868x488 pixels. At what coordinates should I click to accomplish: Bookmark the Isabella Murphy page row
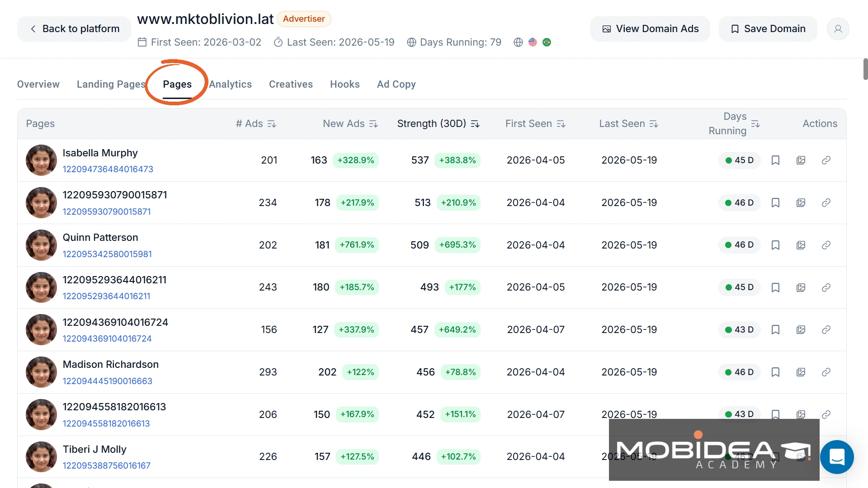(x=775, y=160)
